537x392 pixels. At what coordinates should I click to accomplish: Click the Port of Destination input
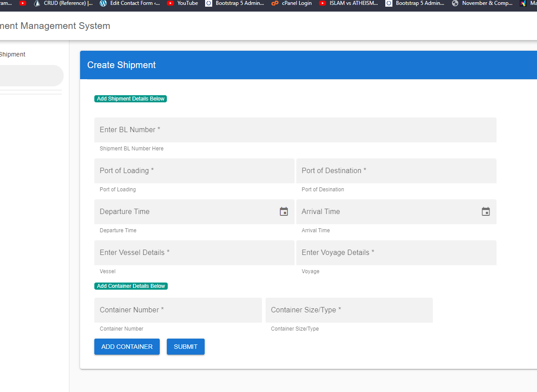(396, 171)
